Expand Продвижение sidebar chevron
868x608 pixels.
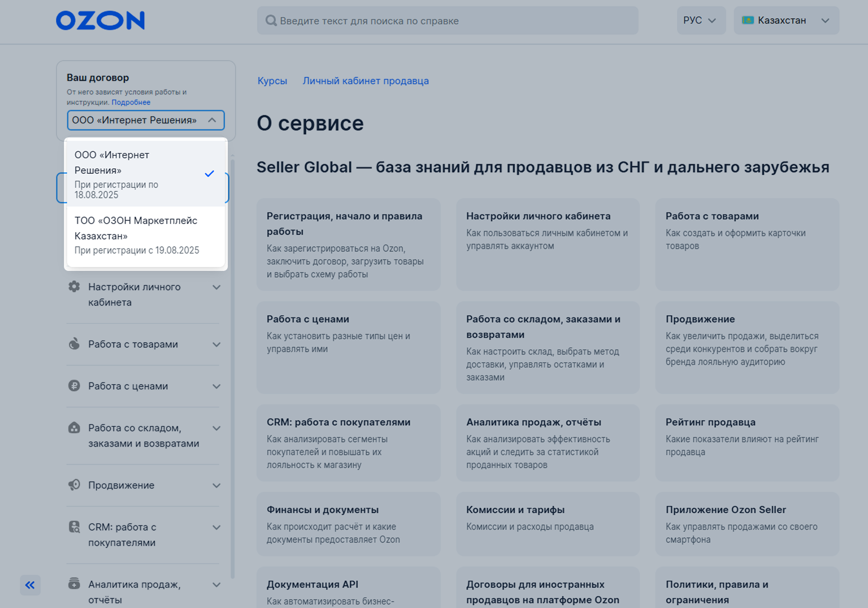click(x=217, y=486)
